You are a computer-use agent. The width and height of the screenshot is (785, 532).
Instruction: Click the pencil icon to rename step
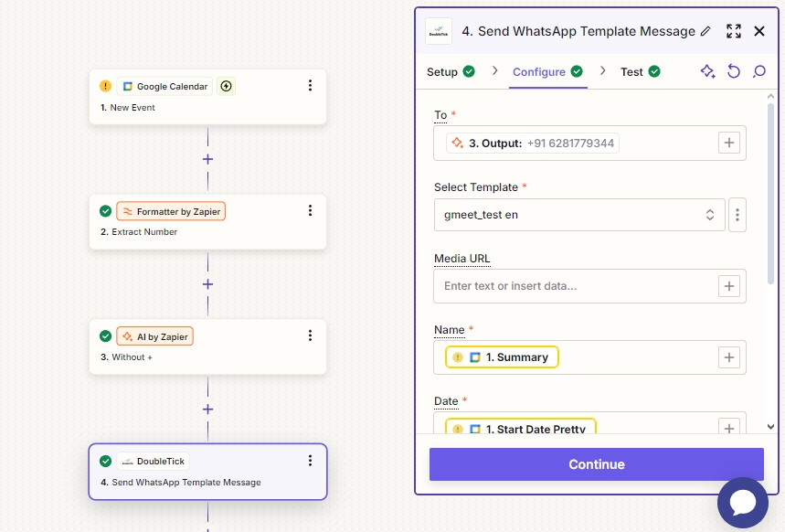tap(705, 31)
